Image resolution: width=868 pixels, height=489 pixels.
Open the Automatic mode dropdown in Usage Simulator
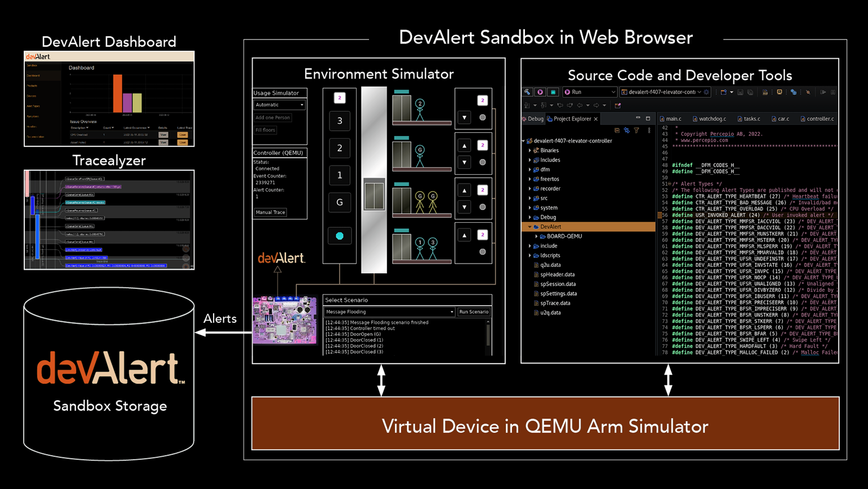[x=279, y=105]
